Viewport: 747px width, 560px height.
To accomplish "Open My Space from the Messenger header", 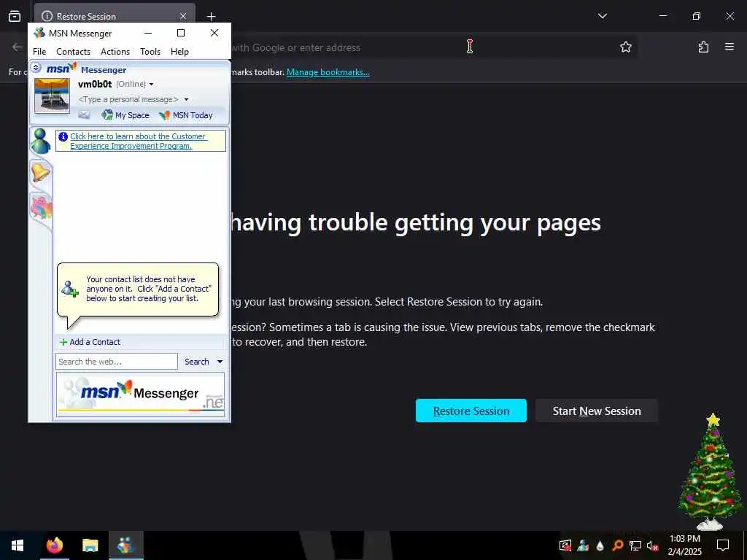I will pos(125,115).
